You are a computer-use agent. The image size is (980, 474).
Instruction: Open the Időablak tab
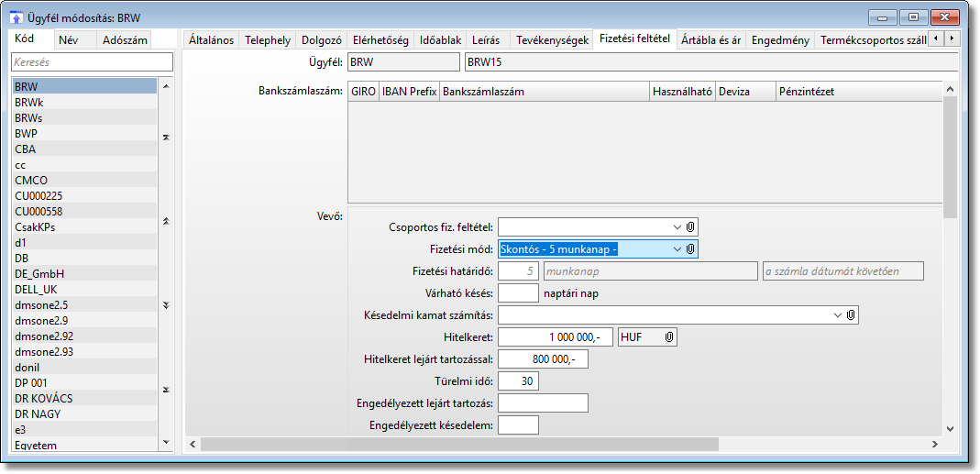[x=441, y=40]
